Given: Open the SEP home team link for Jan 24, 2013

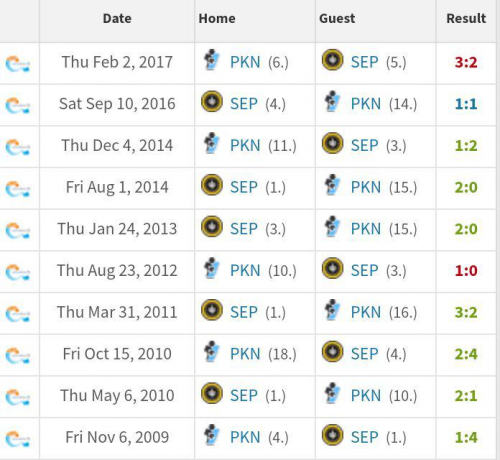Looking at the screenshot, I should 244,229.
